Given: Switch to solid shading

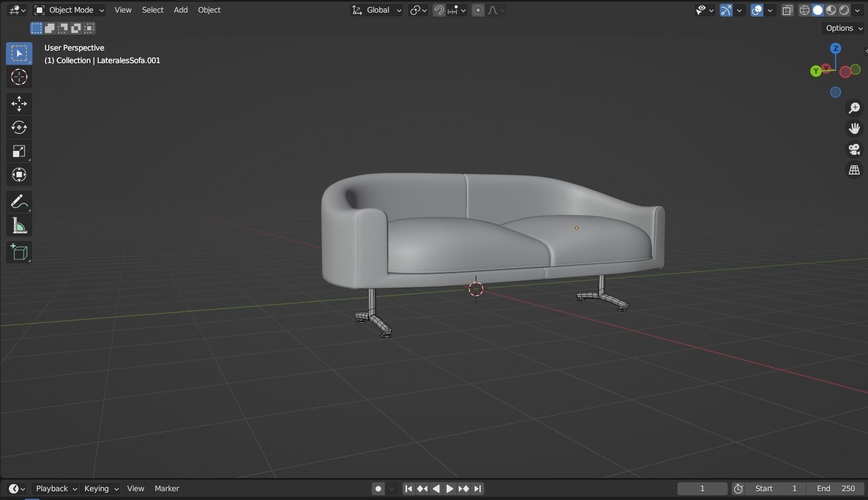Looking at the screenshot, I should (818, 10).
